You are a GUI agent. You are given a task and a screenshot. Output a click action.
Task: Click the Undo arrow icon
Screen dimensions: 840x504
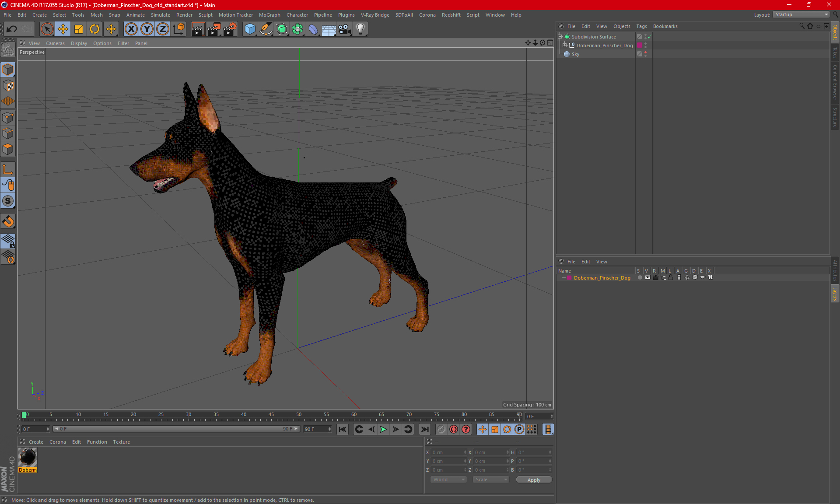[12, 29]
